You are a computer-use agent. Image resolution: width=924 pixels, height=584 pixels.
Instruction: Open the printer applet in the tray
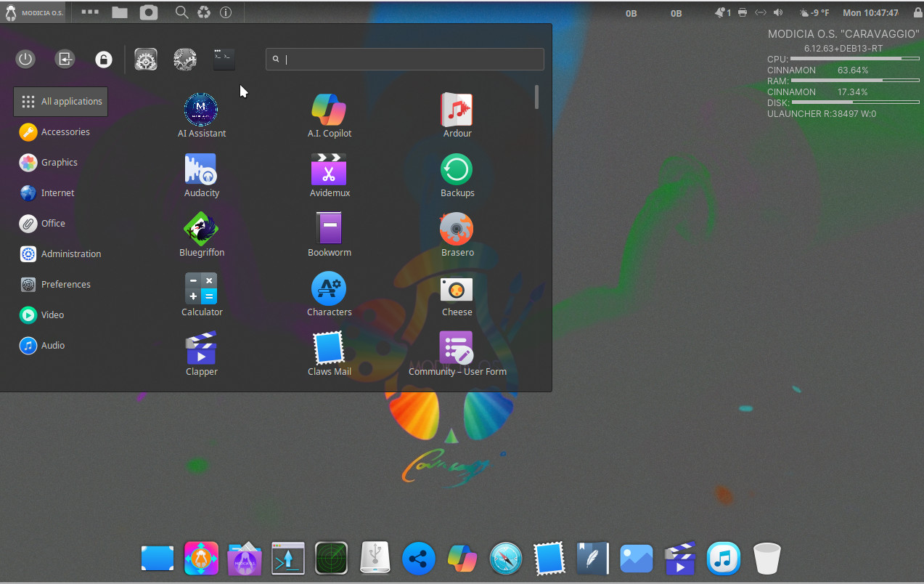click(742, 12)
